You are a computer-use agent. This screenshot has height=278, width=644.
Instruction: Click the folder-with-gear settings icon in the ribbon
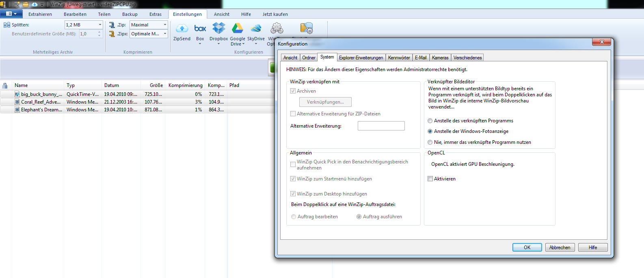(307, 28)
